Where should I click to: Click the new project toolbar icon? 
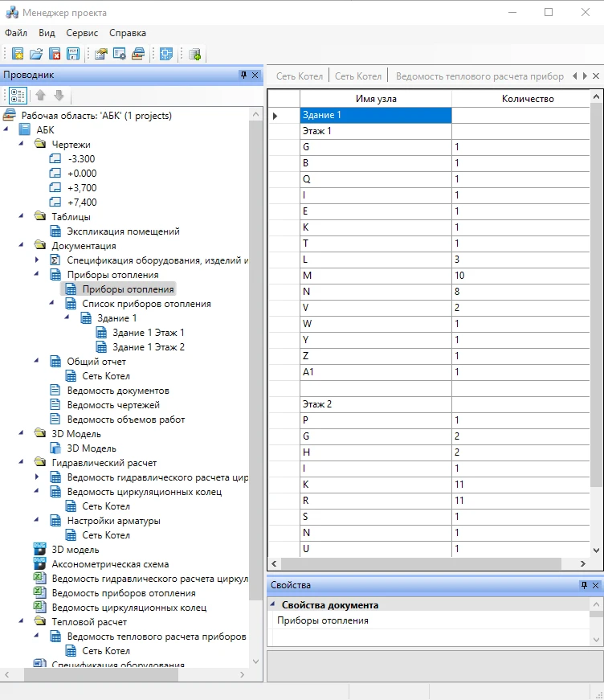[x=17, y=54]
